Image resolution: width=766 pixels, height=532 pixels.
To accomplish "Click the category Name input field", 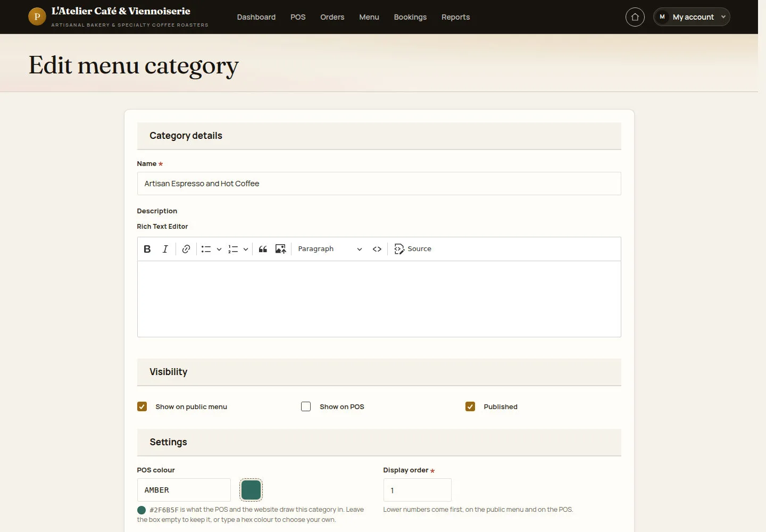I will pyautogui.click(x=379, y=184).
